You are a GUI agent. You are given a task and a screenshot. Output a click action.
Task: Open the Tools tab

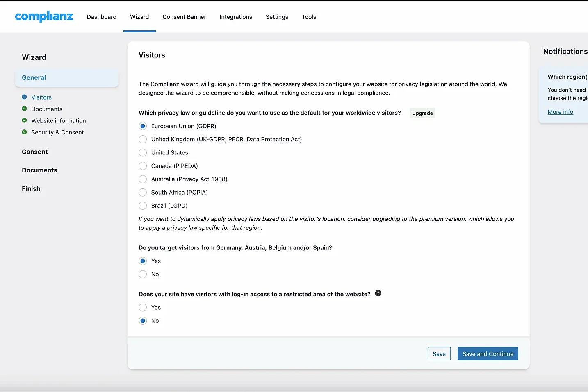tap(309, 17)
